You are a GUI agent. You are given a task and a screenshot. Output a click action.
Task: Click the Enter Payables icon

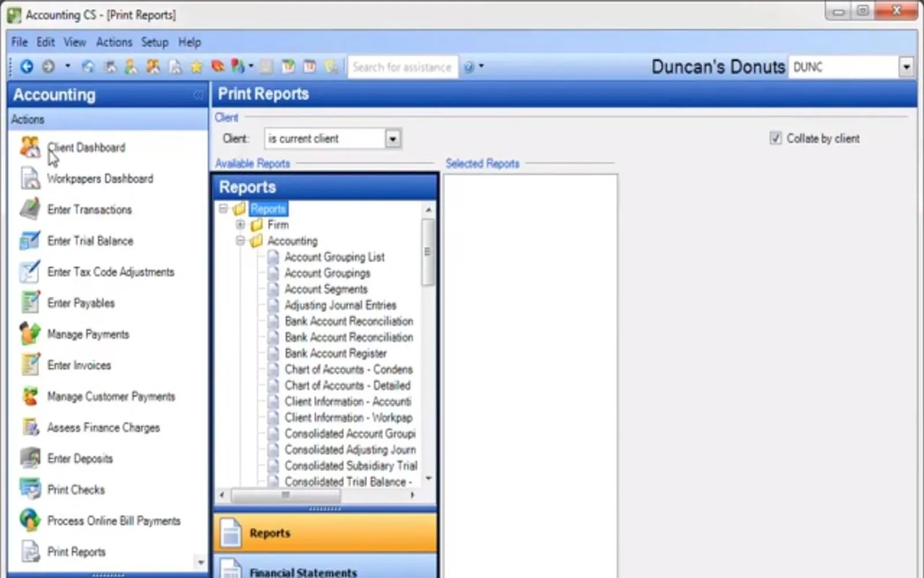(29, 303)
